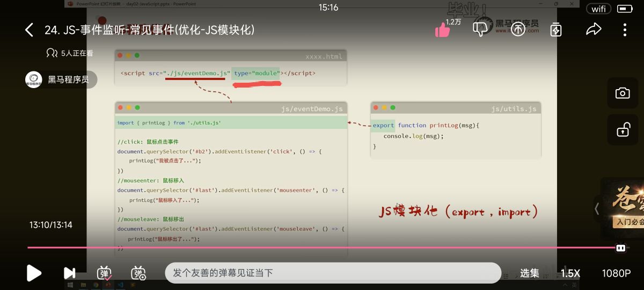Lock the screen with the padlock icon
Viewport: 644px width, 290px height.
click(623, 129)
